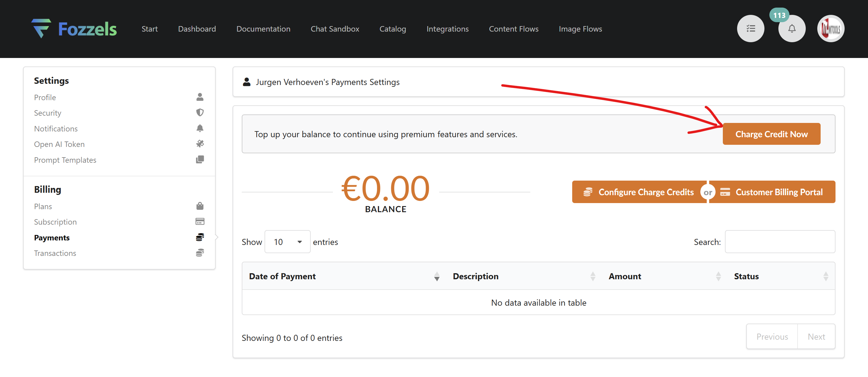Open notifications bell in header
868x377 pixels.
click(791, 29)
